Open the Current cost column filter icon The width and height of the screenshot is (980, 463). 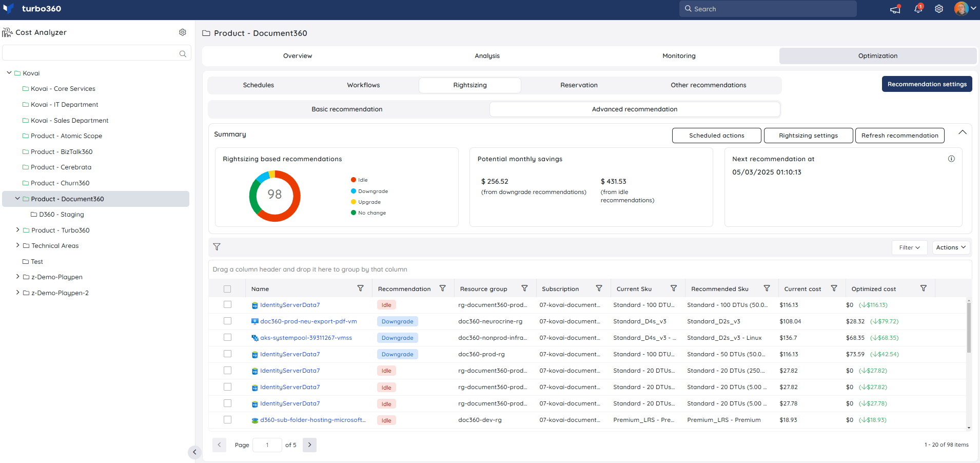(834, 288)
